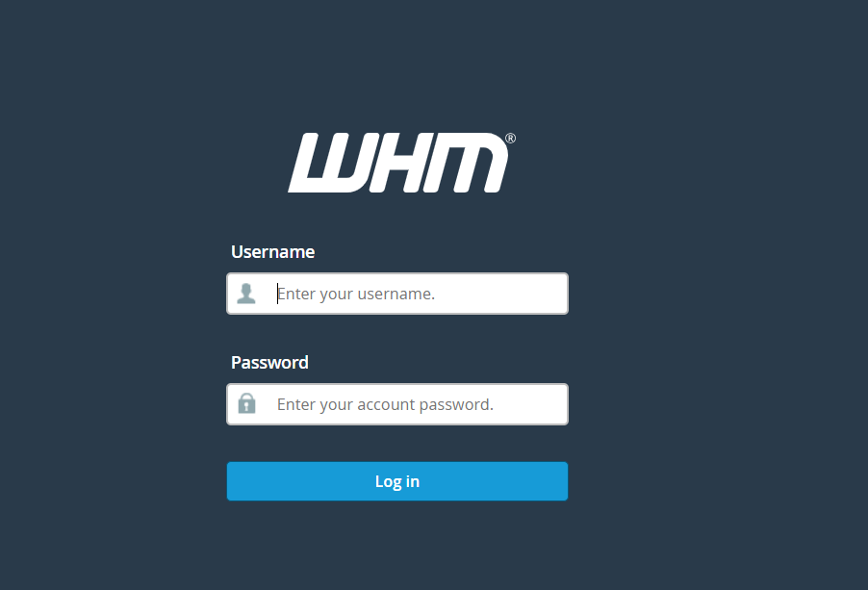This screenshot has width=868, height=590.
Task: Click the left edge of the Log in button
Action: (x=229, y=481)
